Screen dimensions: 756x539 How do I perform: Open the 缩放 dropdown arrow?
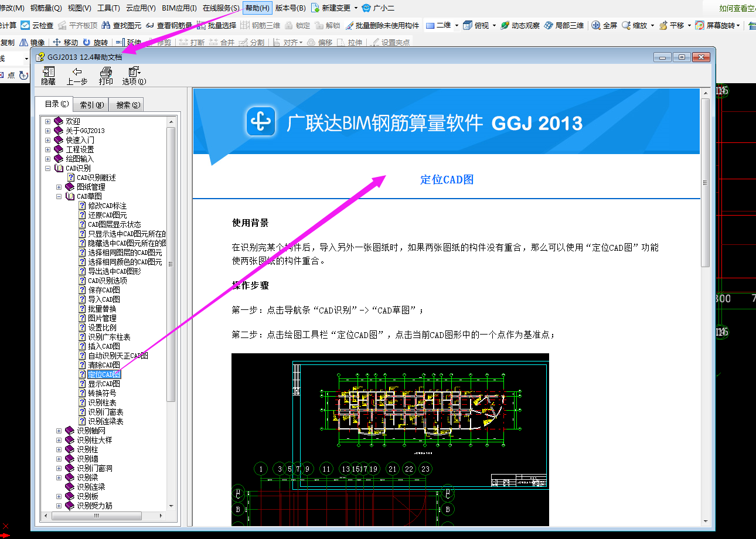point(652,25)
